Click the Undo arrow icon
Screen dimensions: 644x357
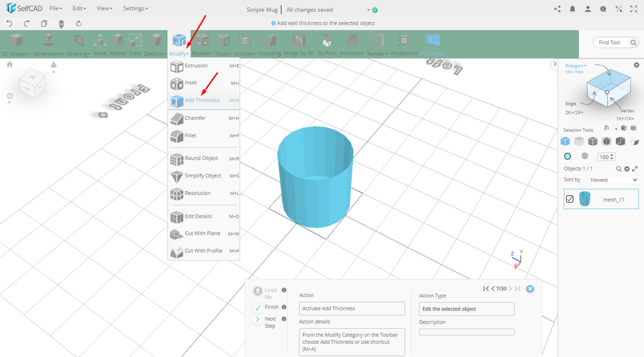(9, 24)
